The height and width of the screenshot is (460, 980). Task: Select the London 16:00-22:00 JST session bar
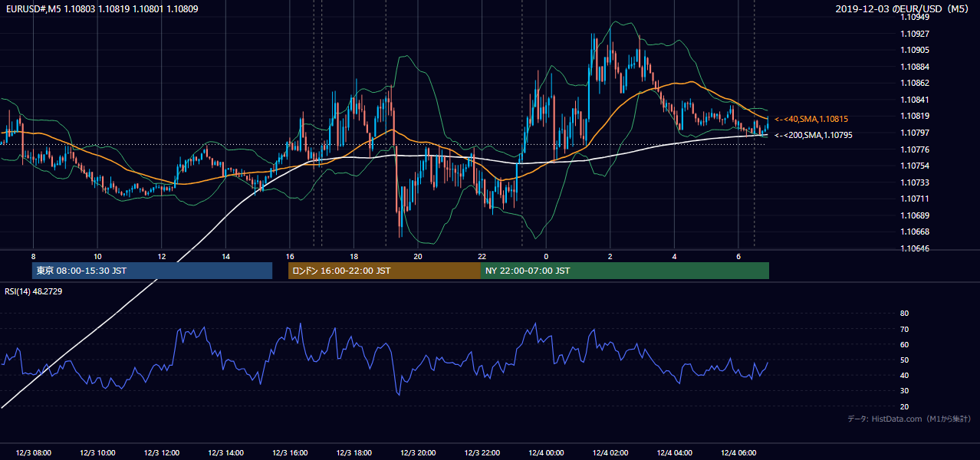click(x=384, y=271)
